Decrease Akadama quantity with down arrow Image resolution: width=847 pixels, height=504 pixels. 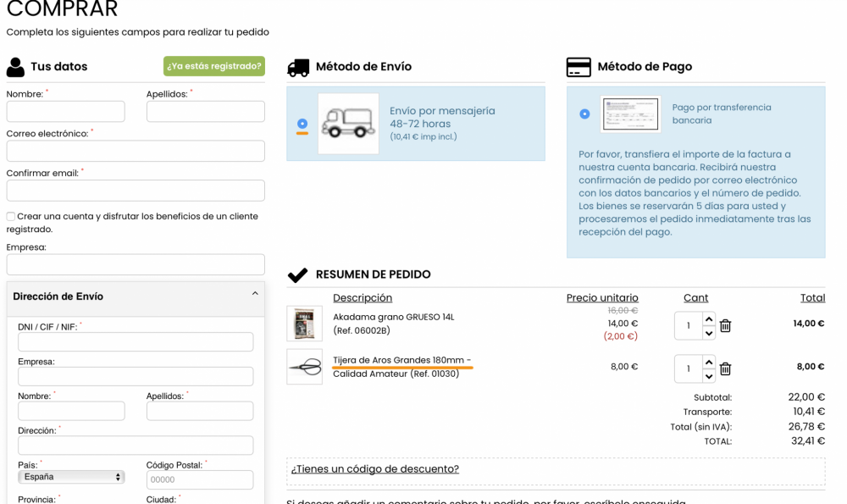[709, 333]
